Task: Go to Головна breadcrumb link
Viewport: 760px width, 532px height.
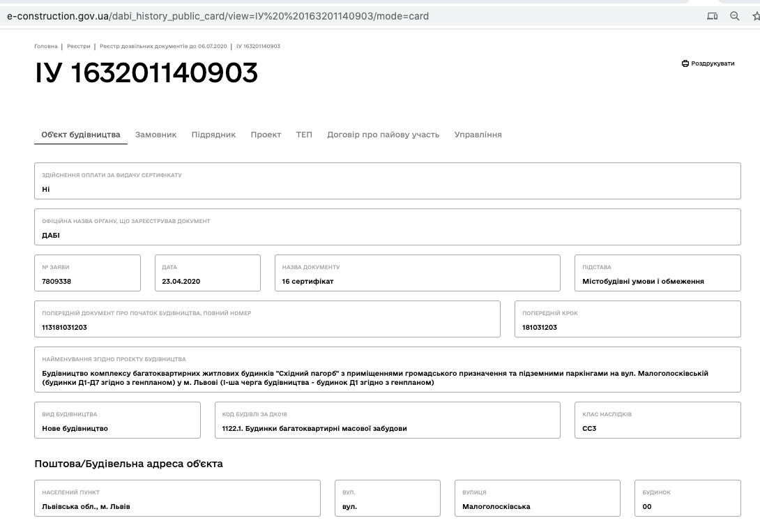Action: [x=45, y=47]
